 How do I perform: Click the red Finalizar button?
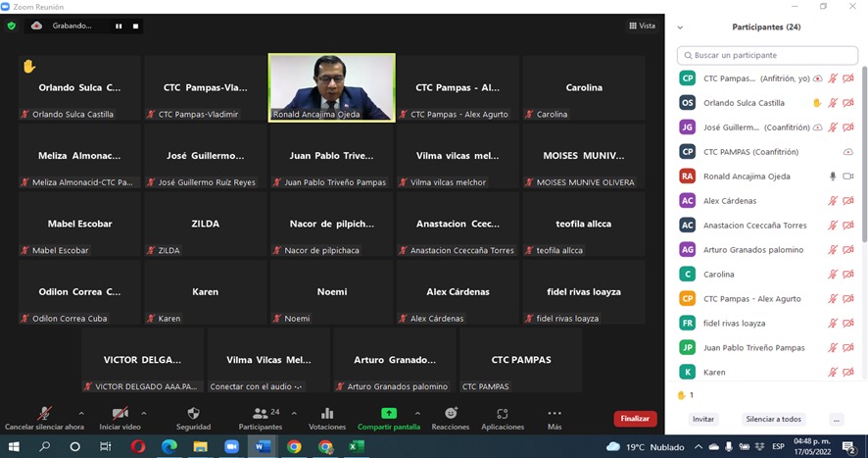635,419
